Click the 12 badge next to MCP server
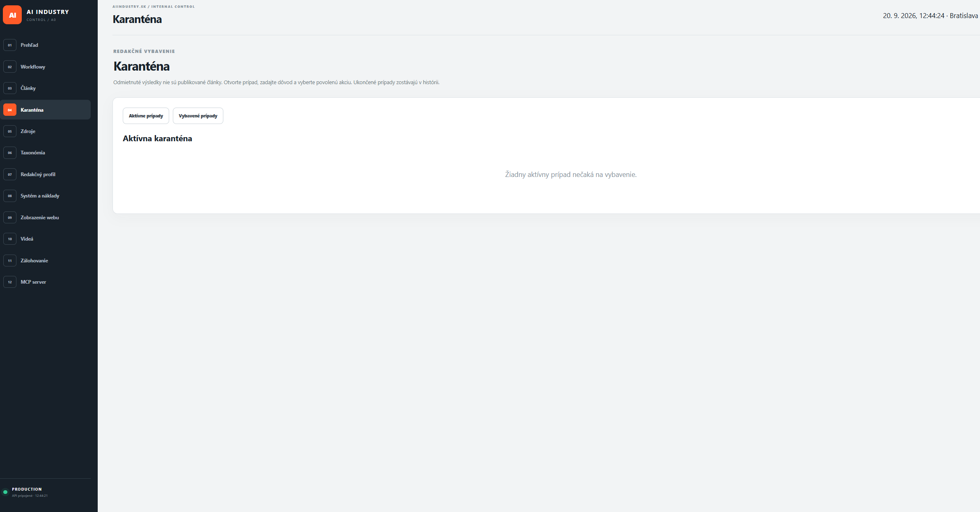 pos(10,282)
